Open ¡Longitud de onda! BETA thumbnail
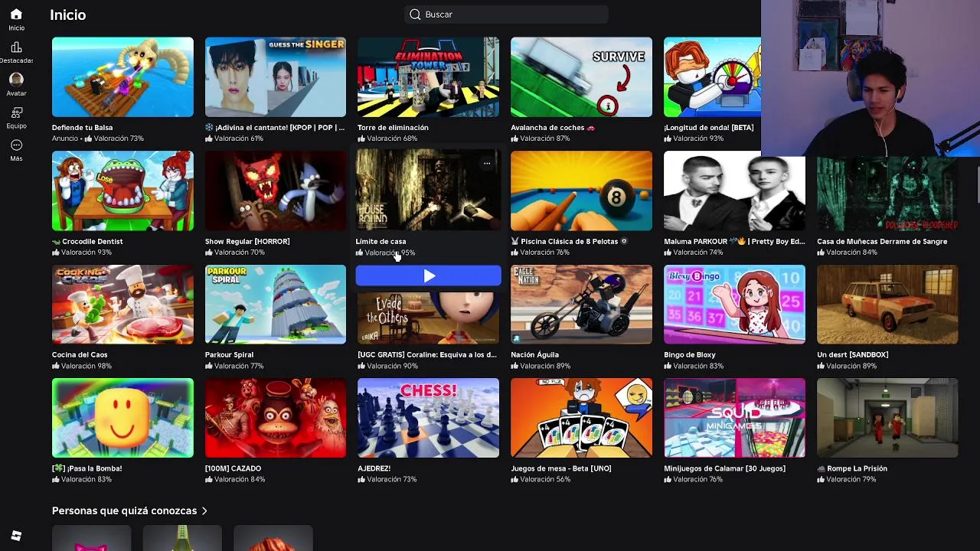 point(713,77)
